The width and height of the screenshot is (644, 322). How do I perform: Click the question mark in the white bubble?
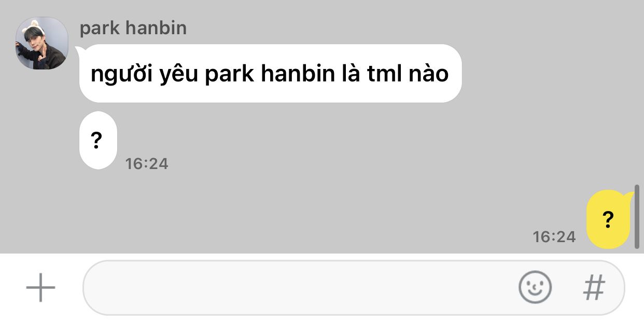[96, 141]
